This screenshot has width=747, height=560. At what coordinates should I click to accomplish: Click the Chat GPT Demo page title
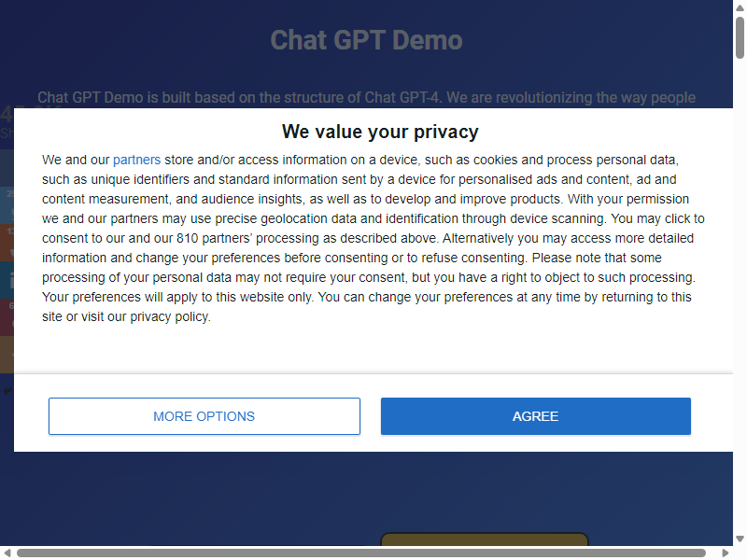[366, 40]
